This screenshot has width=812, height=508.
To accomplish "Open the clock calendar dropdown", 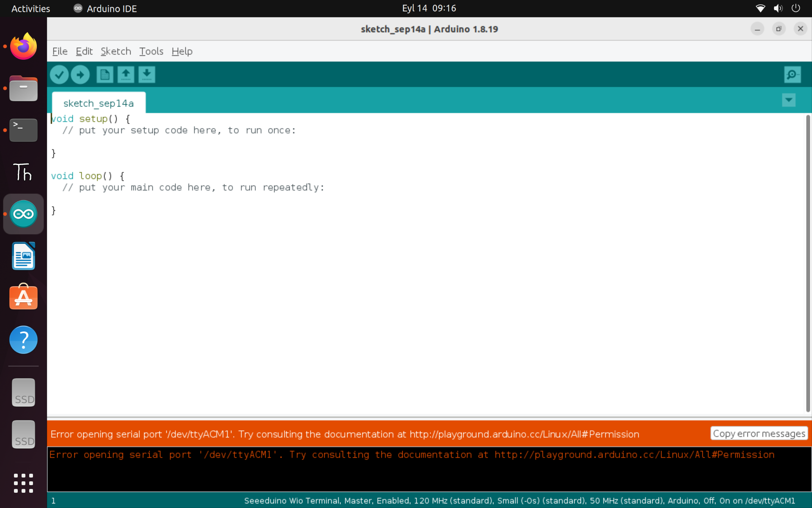I will click(429, 8).
